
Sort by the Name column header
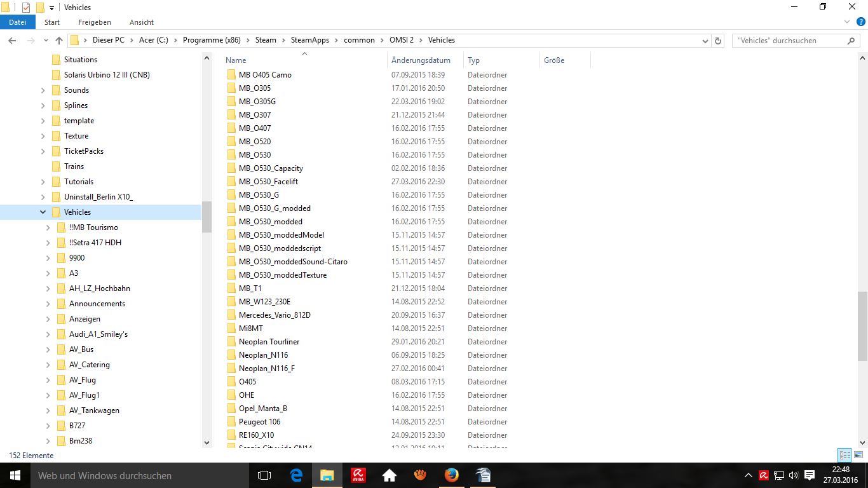tap(236, 60)
